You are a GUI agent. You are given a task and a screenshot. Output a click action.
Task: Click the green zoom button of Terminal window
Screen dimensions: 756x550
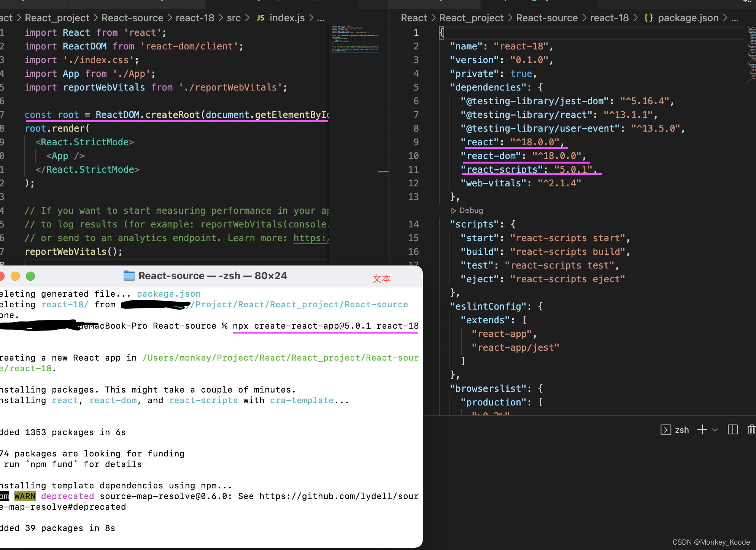pyautogui.click(x=30, y=276)
